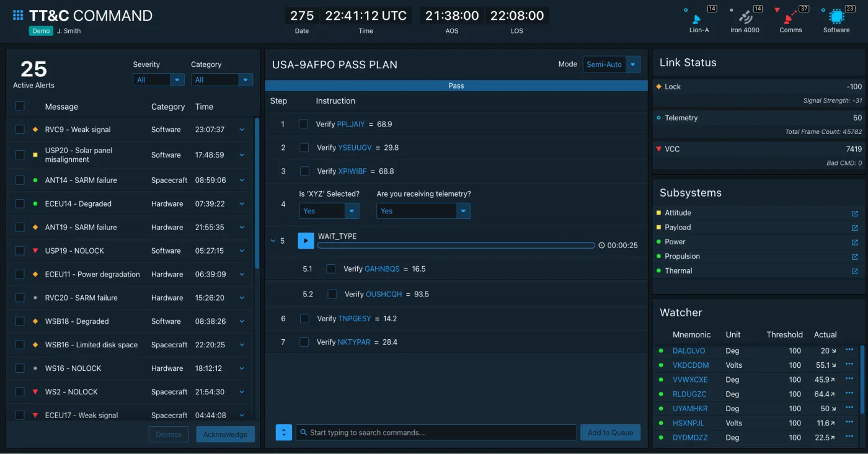Click the J. Smith user label
The width and height of the screenshot is (868, 454).
pyautogui.click(x=68, y=30)
